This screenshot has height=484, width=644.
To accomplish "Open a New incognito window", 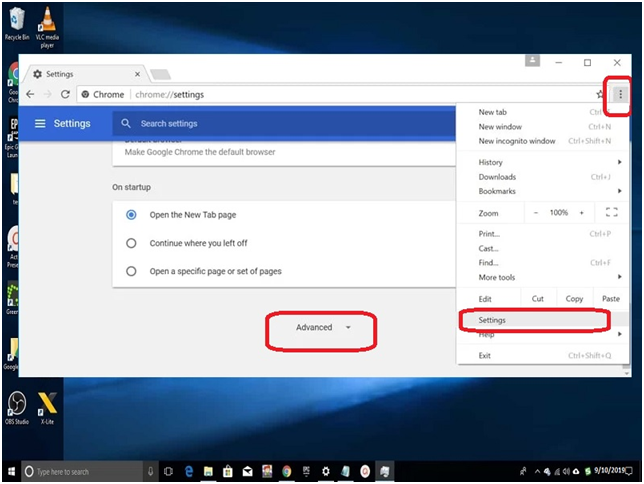I will (x=543, y=141).
